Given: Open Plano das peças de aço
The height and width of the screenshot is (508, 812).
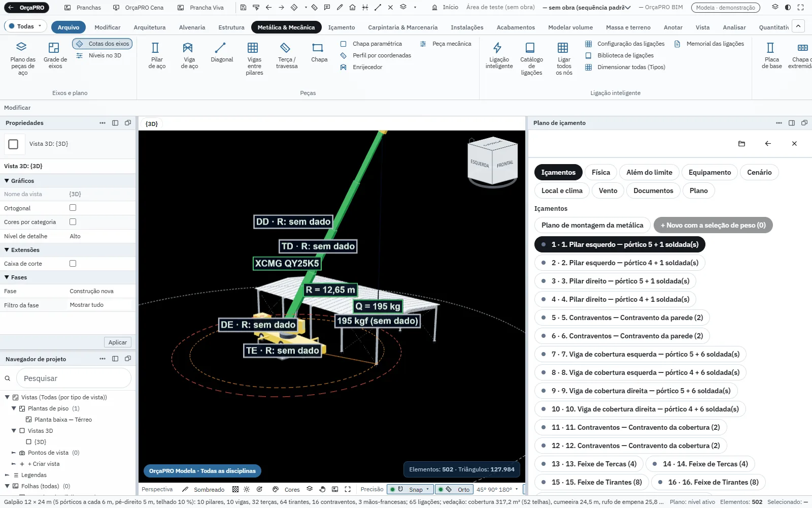Looking at the screenshot, I should pos(22,58).
